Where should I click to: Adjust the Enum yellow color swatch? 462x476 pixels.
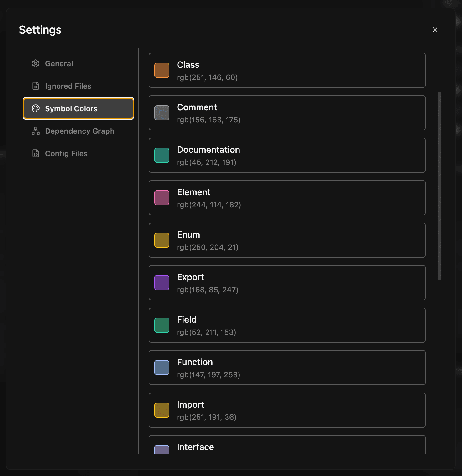(162, 240)
